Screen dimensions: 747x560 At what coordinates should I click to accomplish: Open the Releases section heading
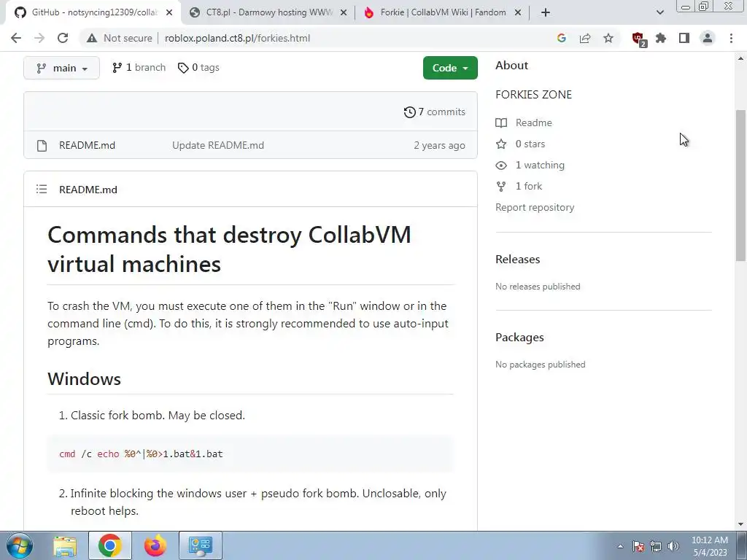click(517, 260)
